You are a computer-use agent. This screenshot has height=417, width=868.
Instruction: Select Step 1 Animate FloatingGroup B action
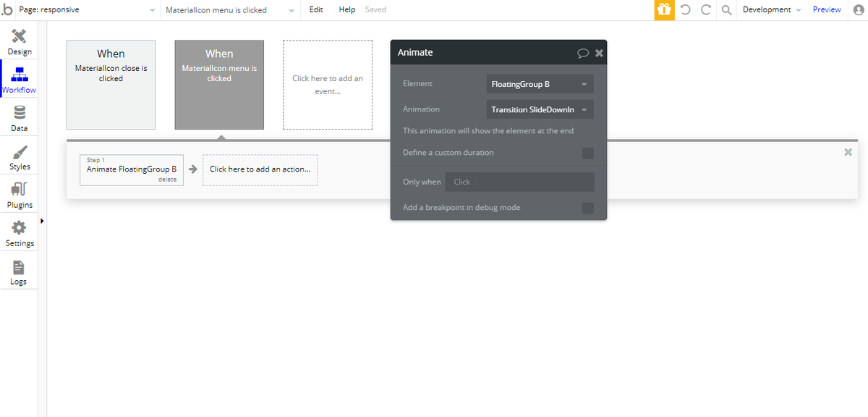point(132,170)
